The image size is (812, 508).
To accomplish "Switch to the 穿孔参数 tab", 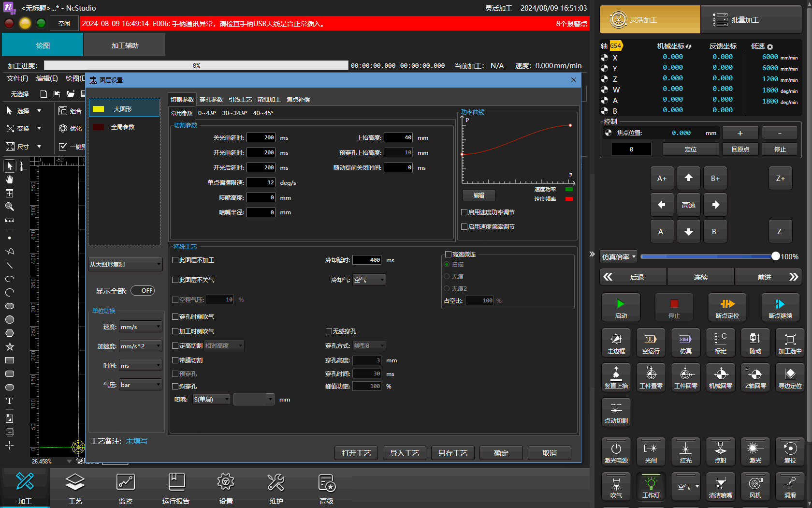I will coord(211,99).
